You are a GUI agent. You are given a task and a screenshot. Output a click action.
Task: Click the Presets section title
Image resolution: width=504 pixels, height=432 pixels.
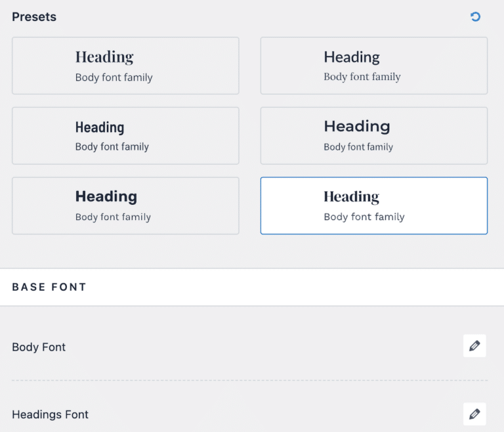click(x=34, y=16)
